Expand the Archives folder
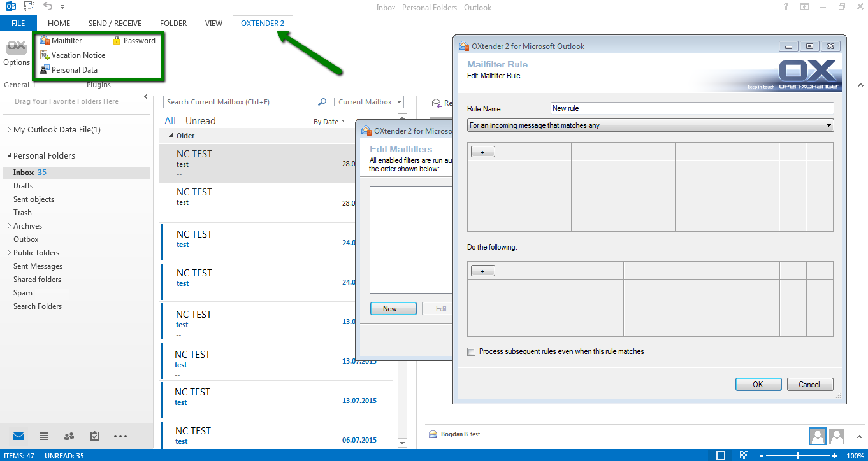 pyautogui.click(x=9, y=226)
